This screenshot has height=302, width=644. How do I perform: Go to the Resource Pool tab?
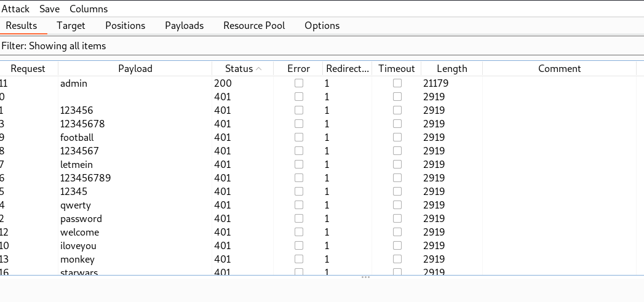254,25
